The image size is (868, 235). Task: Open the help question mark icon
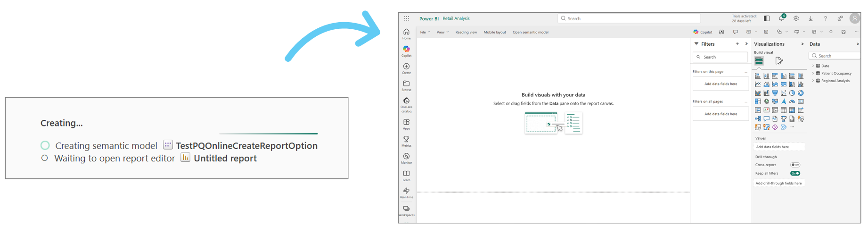tap(825, 18)
